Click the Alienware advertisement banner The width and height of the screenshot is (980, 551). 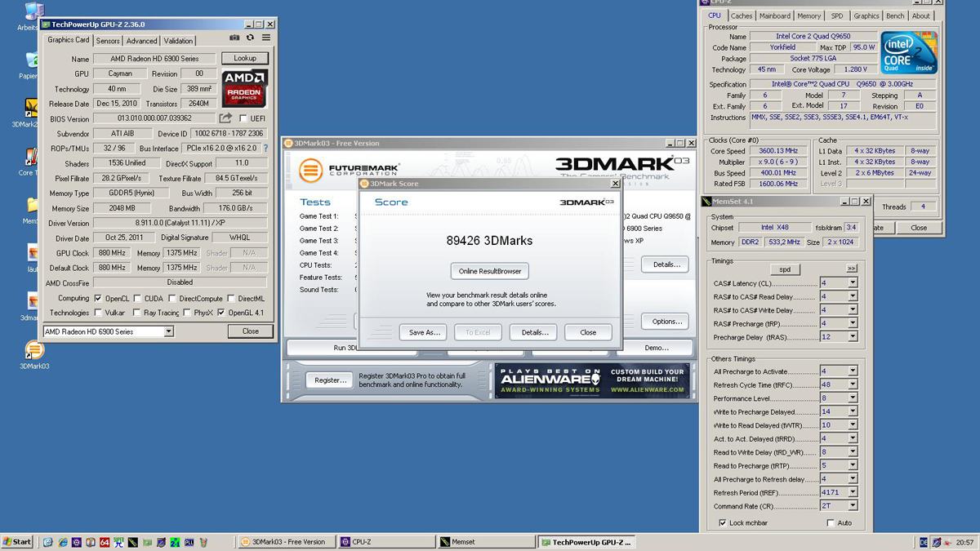592,380
